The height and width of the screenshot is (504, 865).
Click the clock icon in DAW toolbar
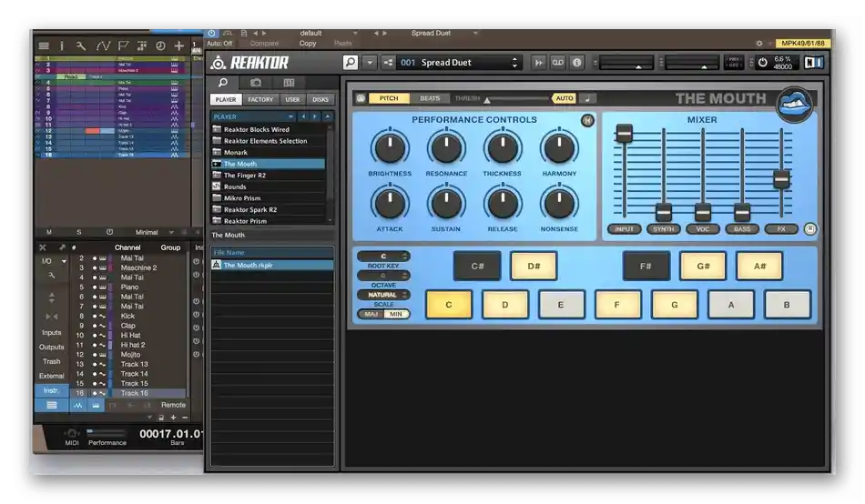160,45
